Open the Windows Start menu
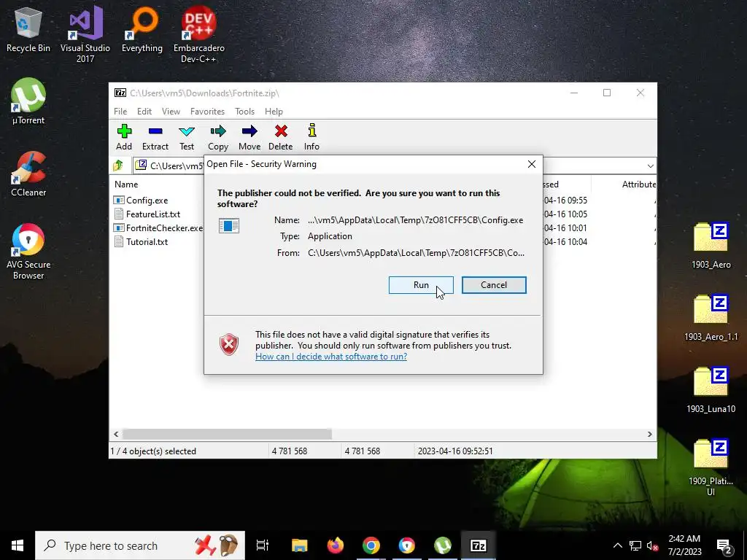This screenshot has height=560, width=747. click(18, 545)
